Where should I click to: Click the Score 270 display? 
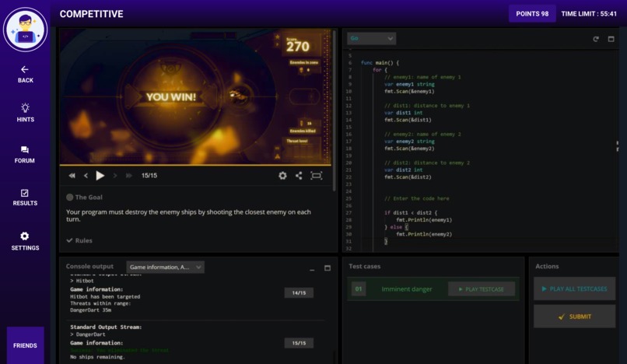tap(298, 45)
